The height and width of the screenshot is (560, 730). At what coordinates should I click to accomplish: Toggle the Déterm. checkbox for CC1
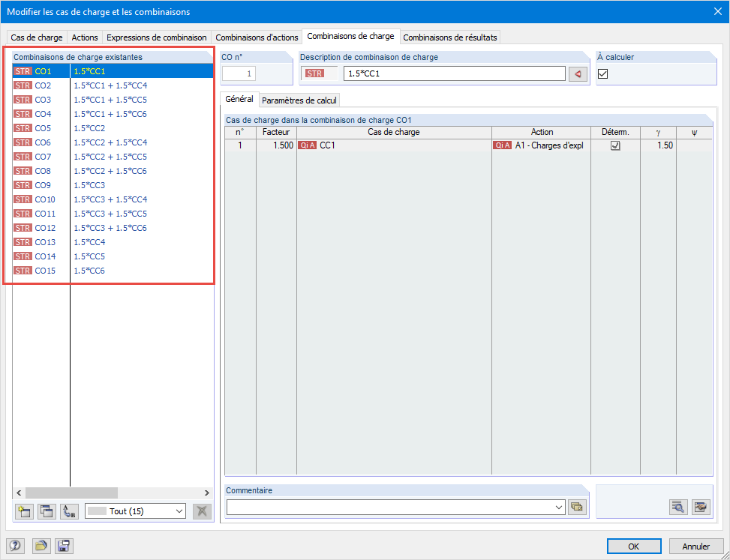615,145
